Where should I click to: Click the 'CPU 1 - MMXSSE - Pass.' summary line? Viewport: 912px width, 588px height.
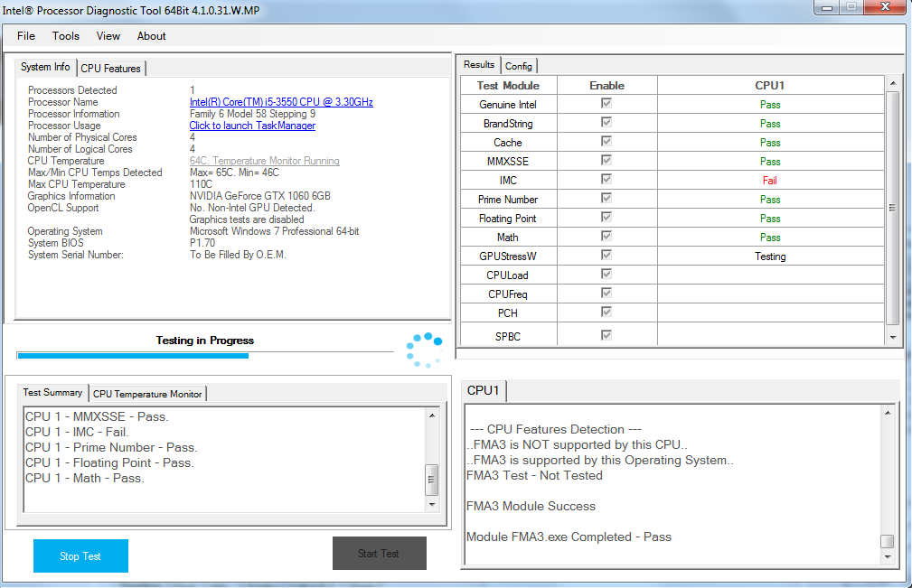[97, 416]
